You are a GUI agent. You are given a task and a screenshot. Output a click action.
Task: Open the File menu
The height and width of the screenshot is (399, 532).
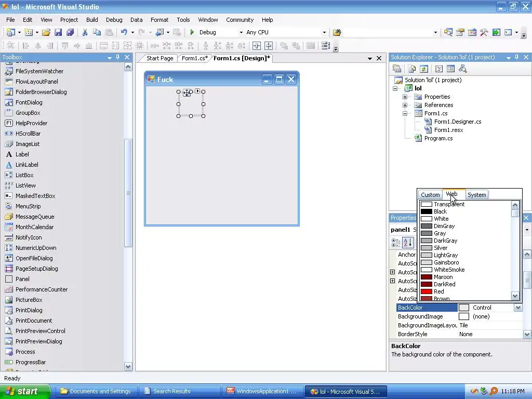click(x=10, y=20)
